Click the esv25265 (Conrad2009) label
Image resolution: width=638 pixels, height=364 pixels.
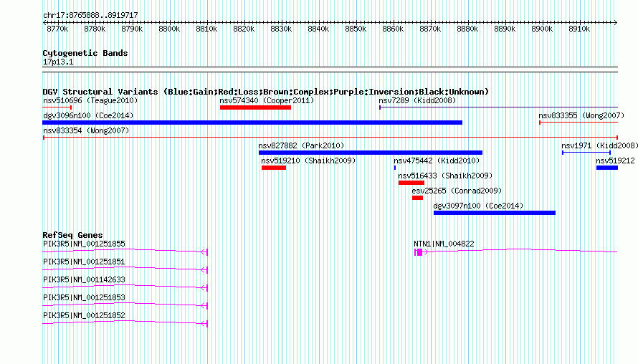tap(457, 191)
